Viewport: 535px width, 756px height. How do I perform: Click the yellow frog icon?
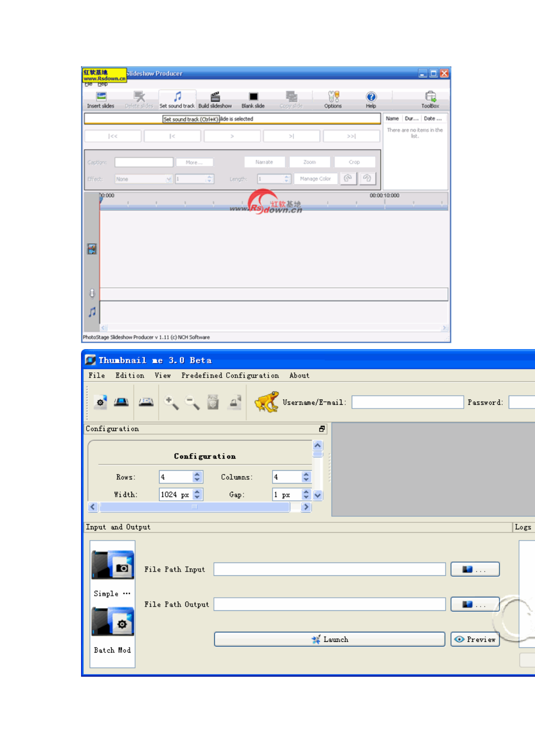(267, 402)
